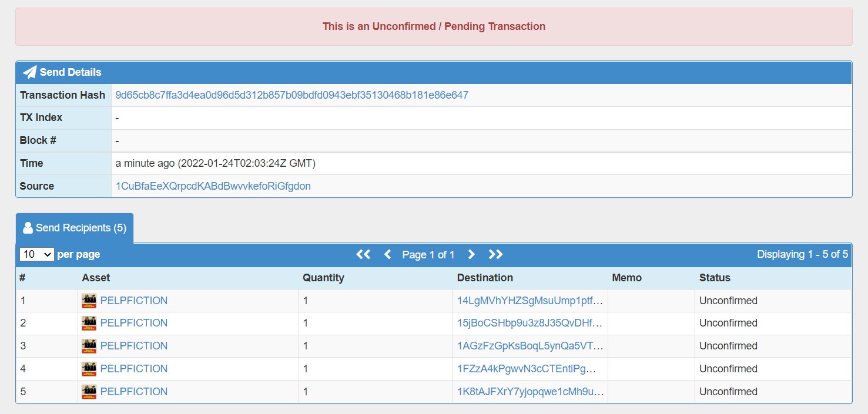The image size is (868, 414).
Task: Click the Block # label
Action: [38, 140]
